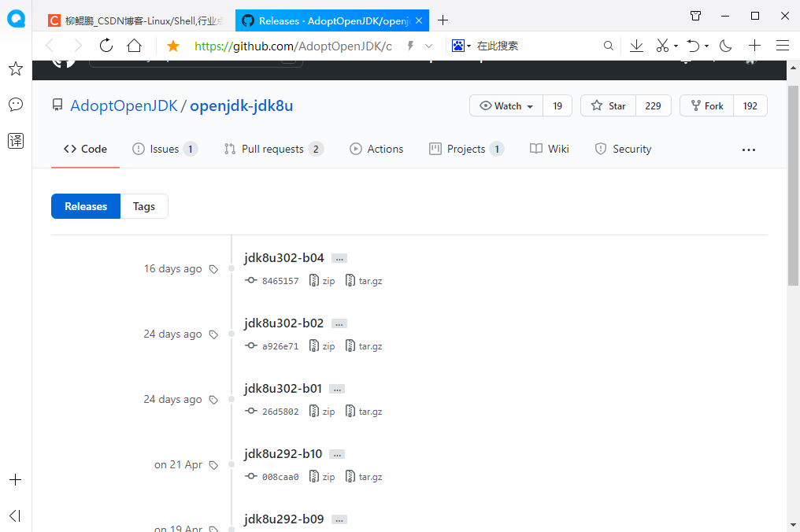Screen dimensions: 800x532
Task: Click the magnifier search icon
Action: pyautogui.click(x=608, y=46)
